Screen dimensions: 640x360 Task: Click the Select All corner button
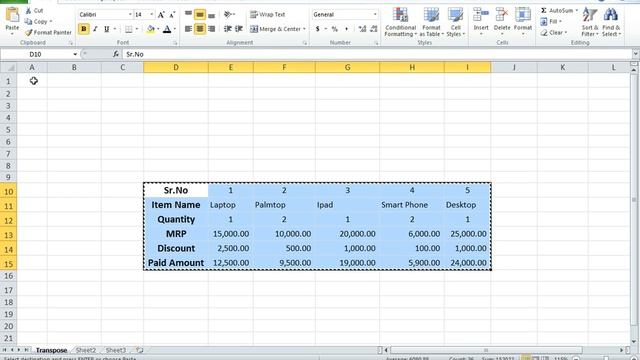[x=8, y=67]
